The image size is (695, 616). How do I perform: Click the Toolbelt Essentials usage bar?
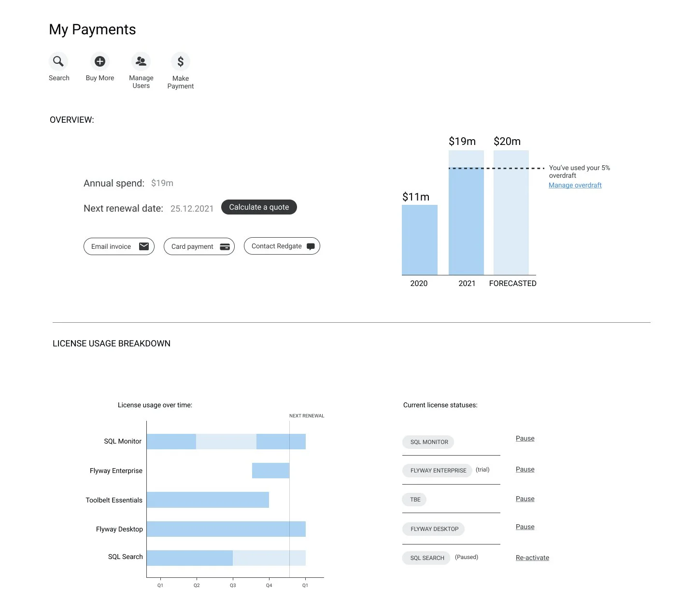208,500
